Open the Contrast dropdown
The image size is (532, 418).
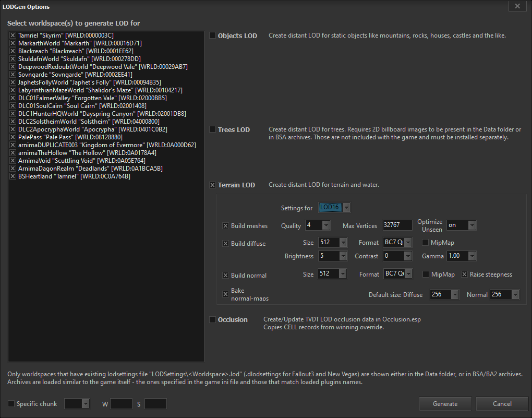(397, 256)
